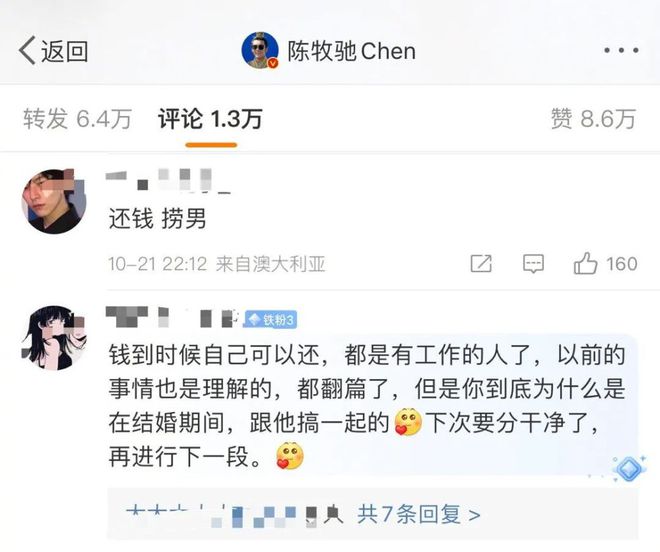660x552 pixels.
Task: Tap the blue diamond decoration icon
Action: click(x=629, y=469)
